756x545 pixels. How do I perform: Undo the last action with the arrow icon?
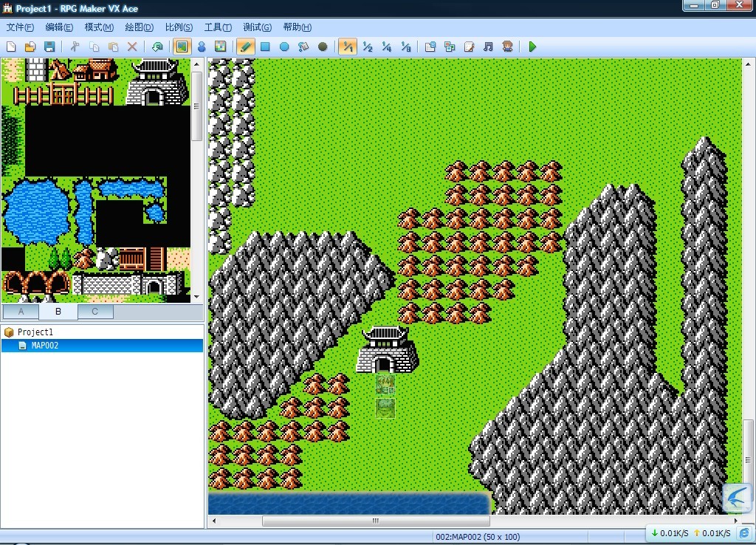coord(157,47)
